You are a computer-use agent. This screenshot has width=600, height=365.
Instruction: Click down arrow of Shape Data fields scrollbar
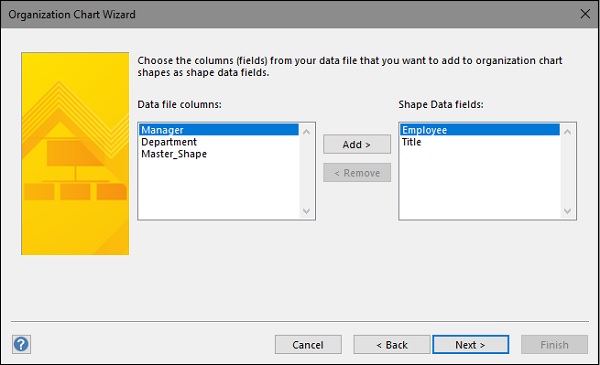click(x=567, y=211)
